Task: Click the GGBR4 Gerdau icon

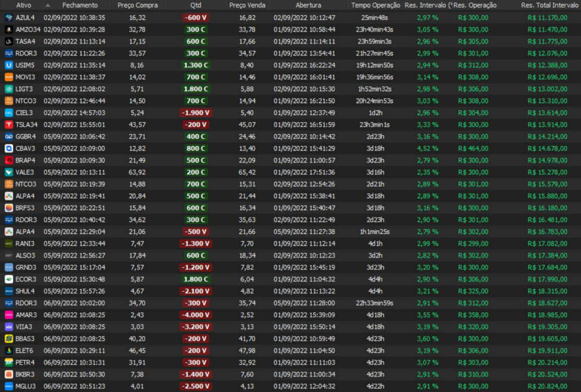Action: pos(9,136)
